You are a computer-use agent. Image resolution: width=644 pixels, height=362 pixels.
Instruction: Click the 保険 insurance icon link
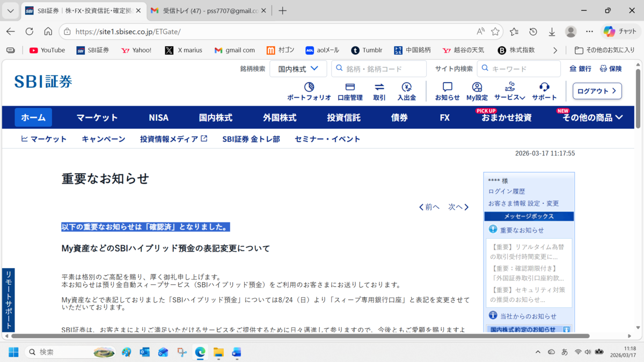tap(611, 69)
